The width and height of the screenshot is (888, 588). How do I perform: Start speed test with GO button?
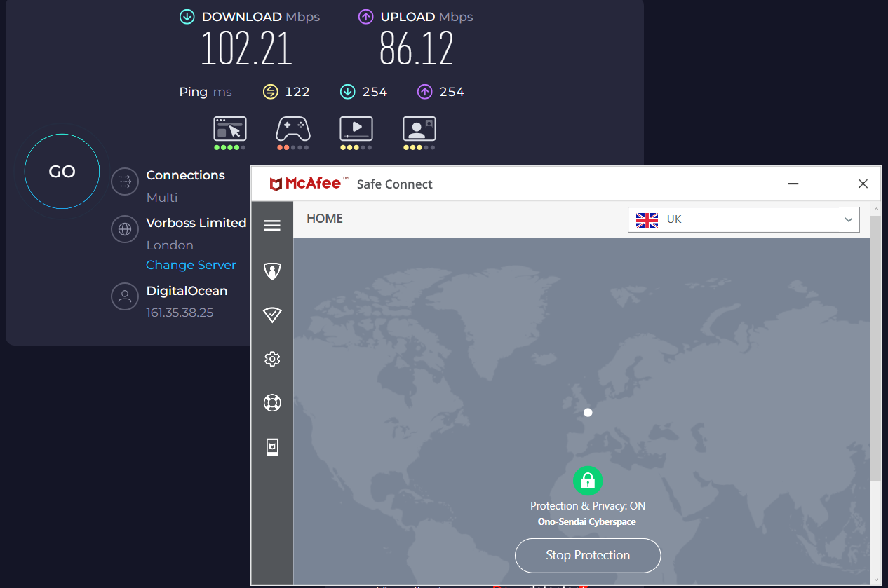point(62,172)
